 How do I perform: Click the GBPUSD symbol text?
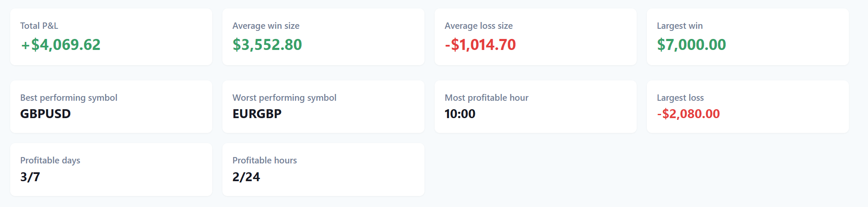pyautogui.click(x=45, y=114)
